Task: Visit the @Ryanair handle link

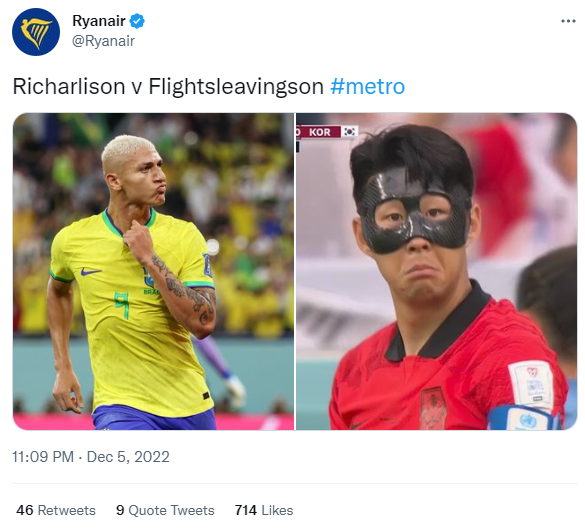Action: [x=103, y=41]
